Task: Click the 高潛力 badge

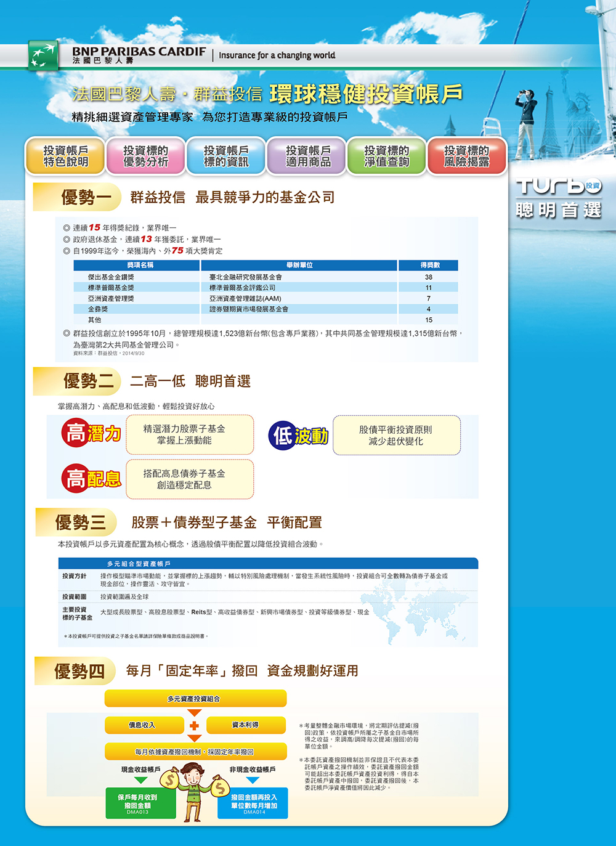Action: click(x=91, y=433)
